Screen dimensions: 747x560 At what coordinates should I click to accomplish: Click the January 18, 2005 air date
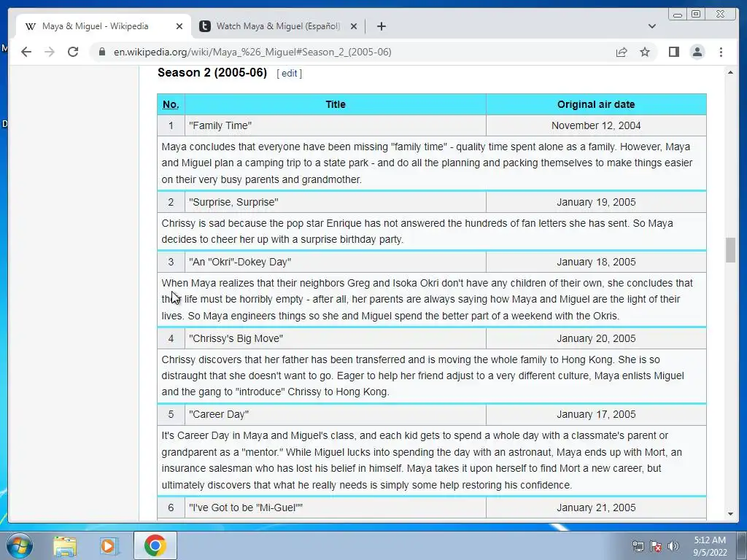click(596, 262)
